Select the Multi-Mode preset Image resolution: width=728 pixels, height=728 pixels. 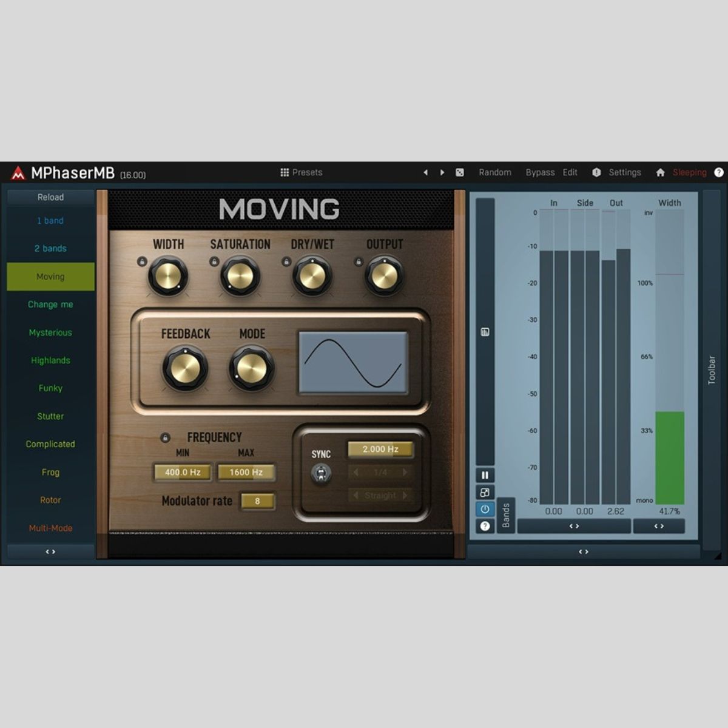click(x=50, y=528)
